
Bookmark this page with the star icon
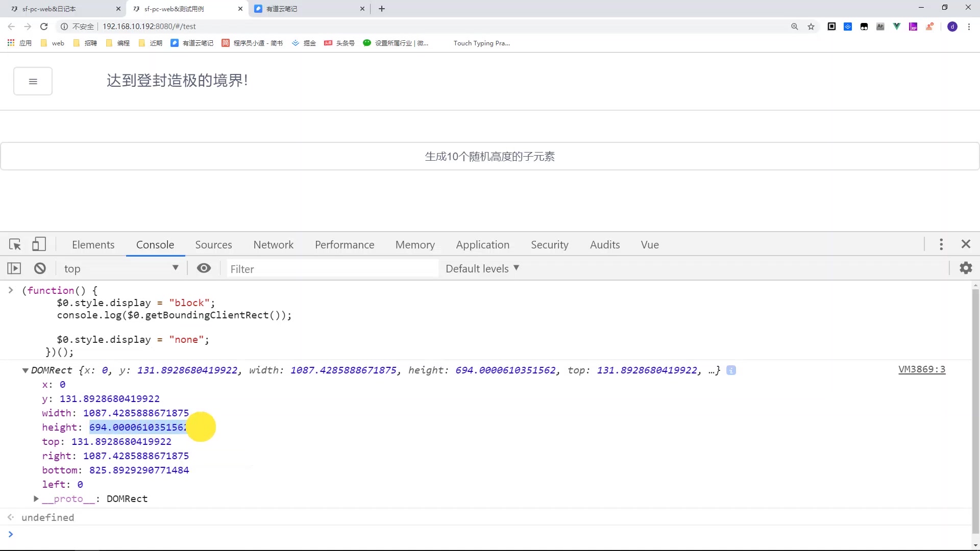point(811,27)
